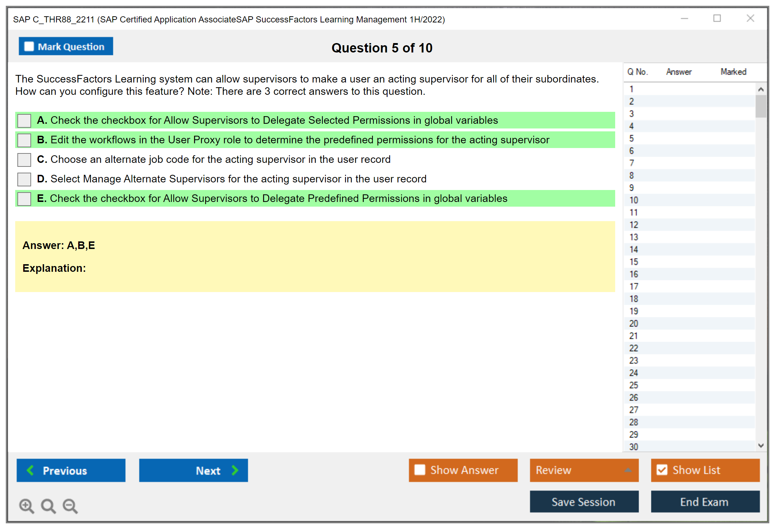Minimize the exam window

684,18
